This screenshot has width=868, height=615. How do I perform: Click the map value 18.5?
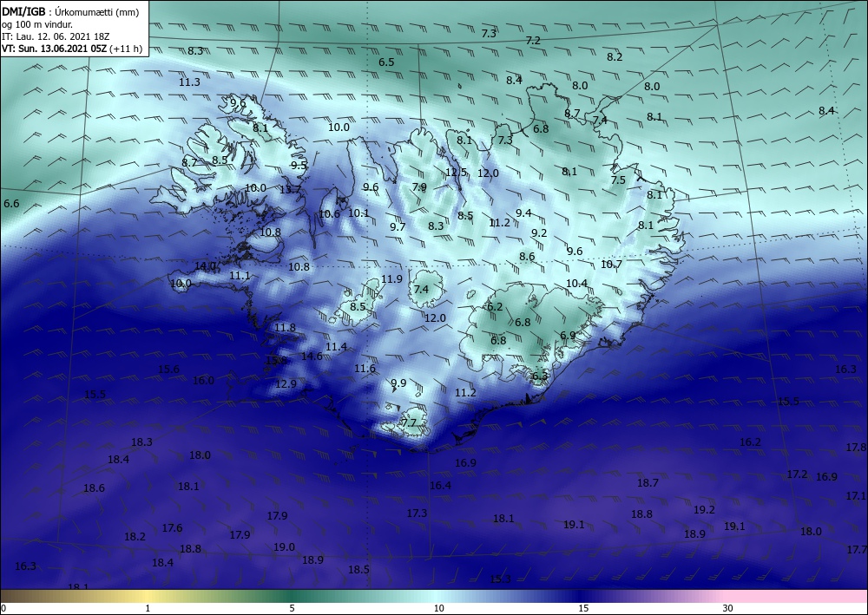358,570
